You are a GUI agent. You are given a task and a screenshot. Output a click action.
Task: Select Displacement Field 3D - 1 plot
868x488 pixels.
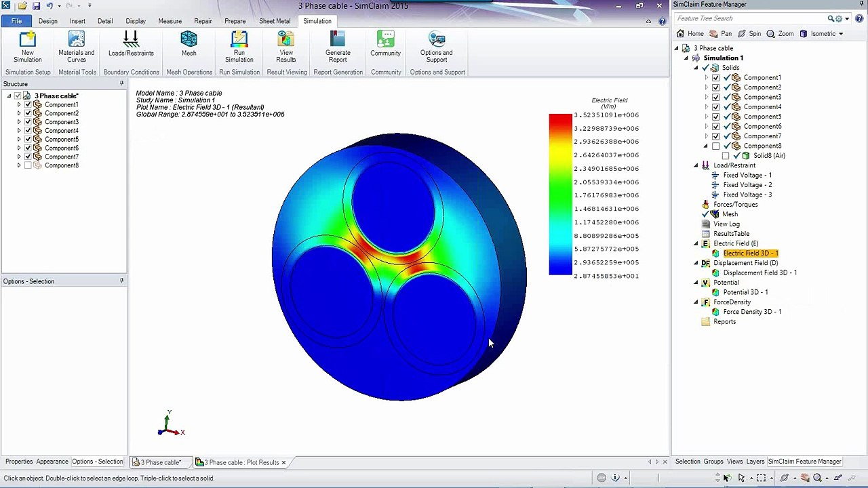pos(759,272)
